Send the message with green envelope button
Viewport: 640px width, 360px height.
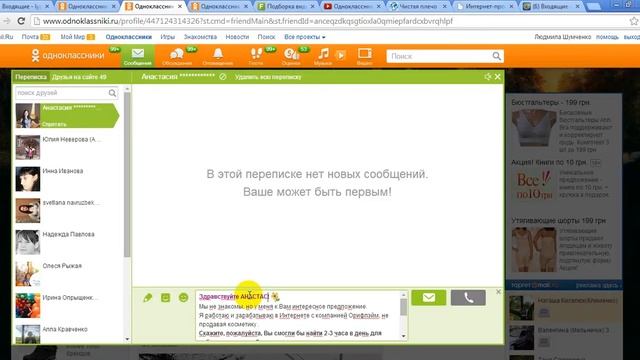pos(429,298)
